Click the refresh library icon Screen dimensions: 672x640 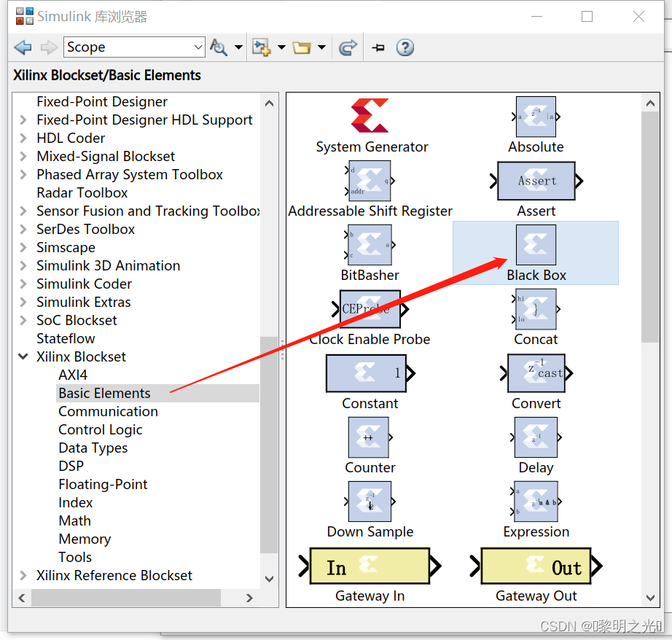tap(348, 47)
